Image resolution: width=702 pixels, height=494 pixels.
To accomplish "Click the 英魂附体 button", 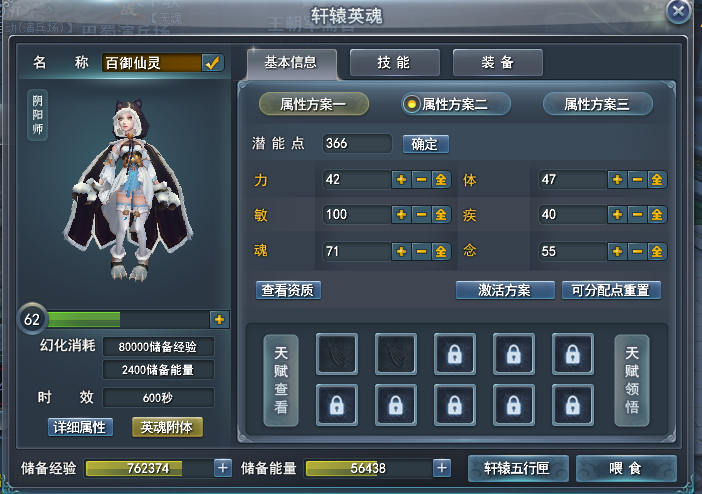I will tap(167, 427).
